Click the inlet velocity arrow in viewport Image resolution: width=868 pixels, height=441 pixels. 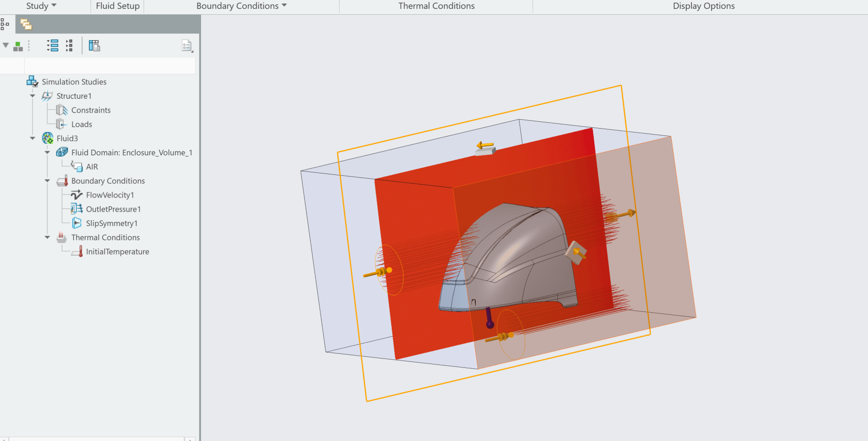[377, 272]
